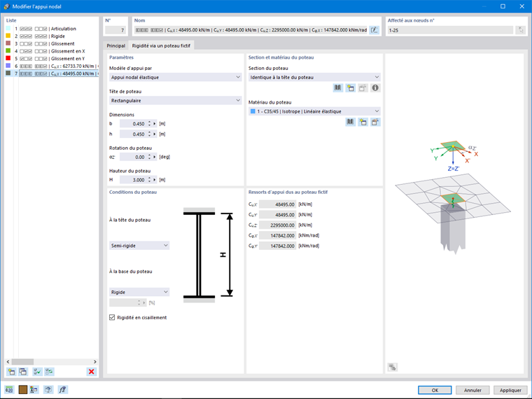Click the N° field showing 7

[x=115, y=30]
